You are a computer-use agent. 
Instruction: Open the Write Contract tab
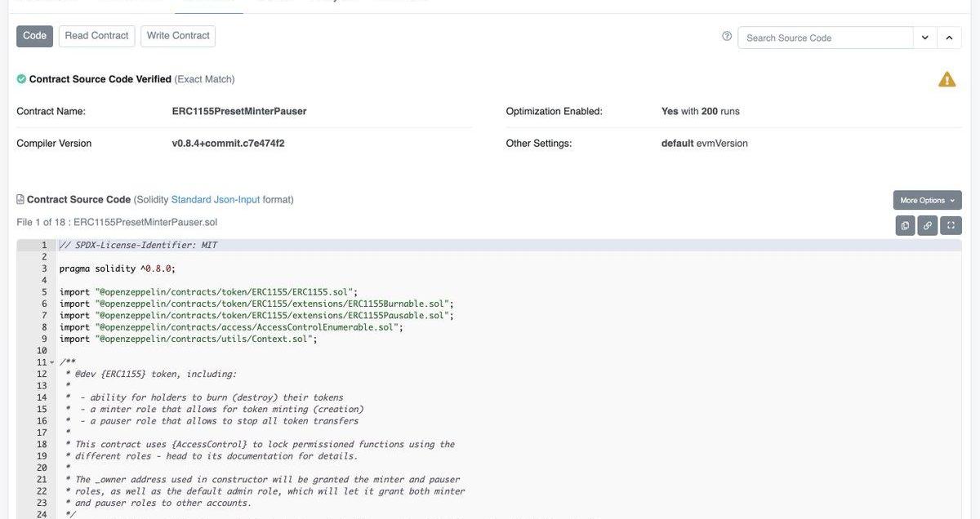178,36
